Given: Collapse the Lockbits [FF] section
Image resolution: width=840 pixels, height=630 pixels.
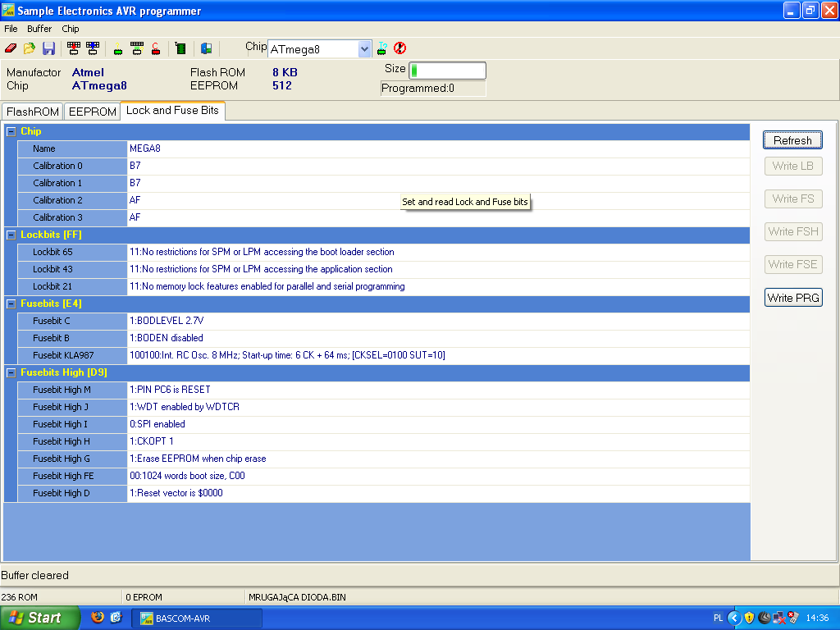Looking at the screenshot, I should [11, 235].
